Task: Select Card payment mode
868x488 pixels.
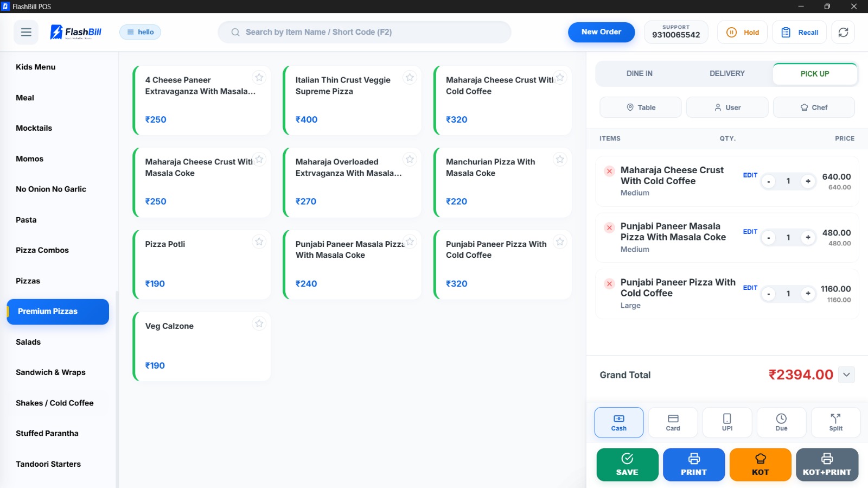Action: [673, 422]
